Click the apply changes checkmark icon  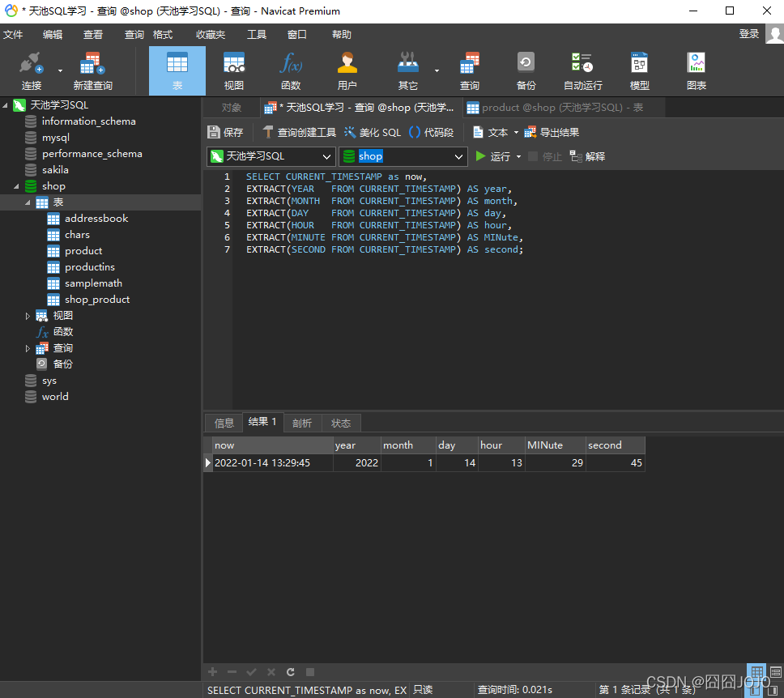(x=252, y=671)
